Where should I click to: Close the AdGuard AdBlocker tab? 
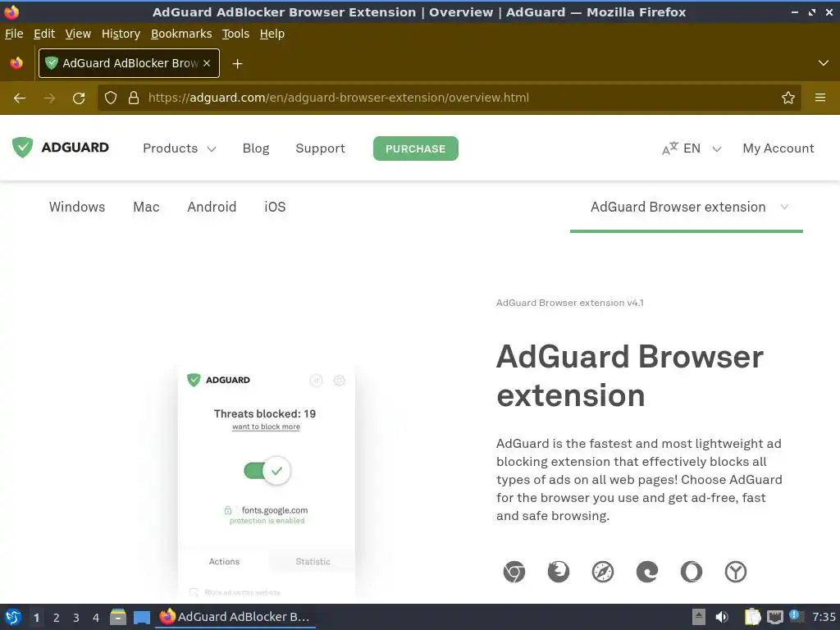point(207,63)
